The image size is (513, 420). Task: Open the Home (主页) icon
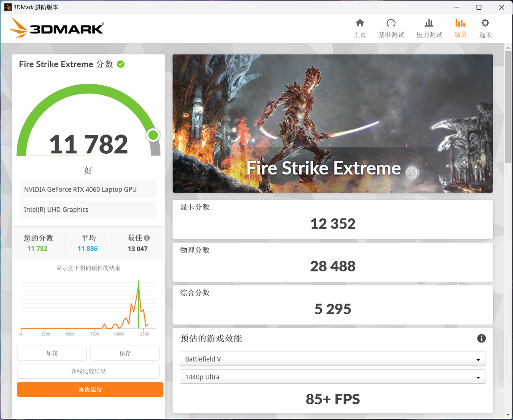tap(360, 23)
